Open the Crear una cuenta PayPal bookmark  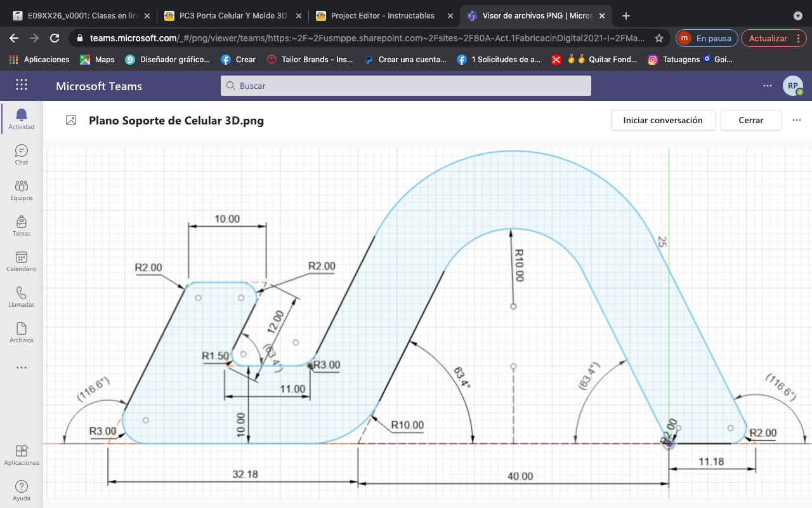click(405, 60)
